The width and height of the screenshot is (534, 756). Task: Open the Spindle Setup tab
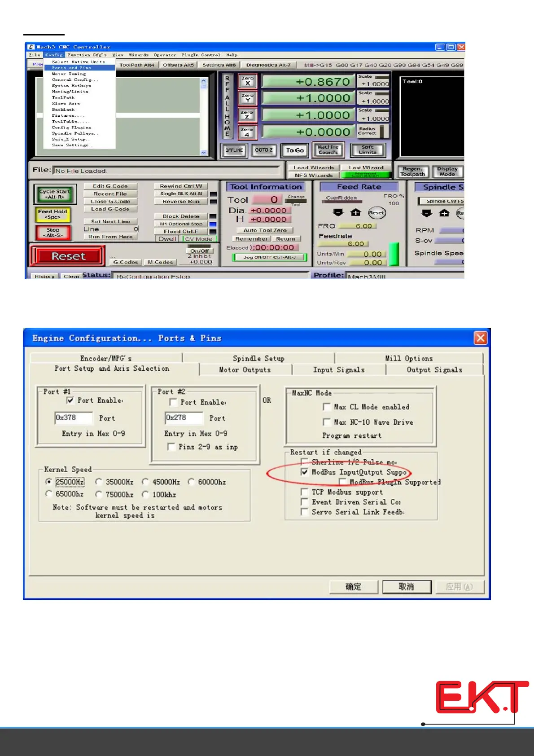[x=258, y=358]
